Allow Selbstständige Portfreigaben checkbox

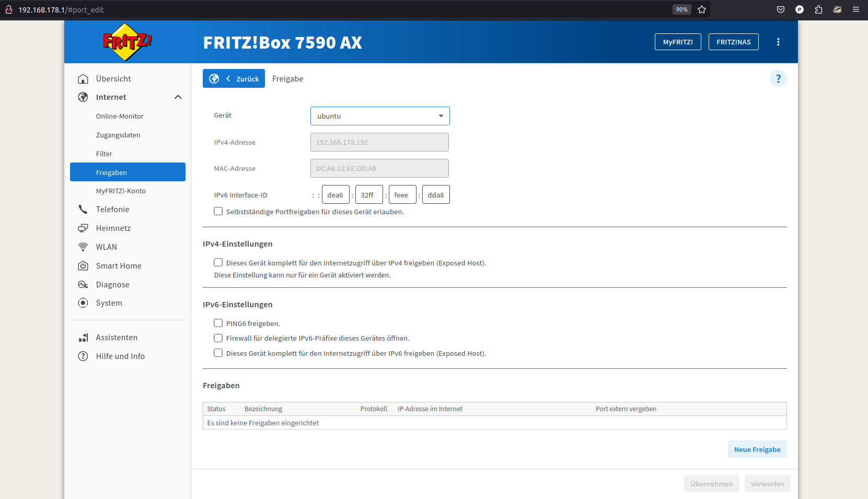(218, 212)
